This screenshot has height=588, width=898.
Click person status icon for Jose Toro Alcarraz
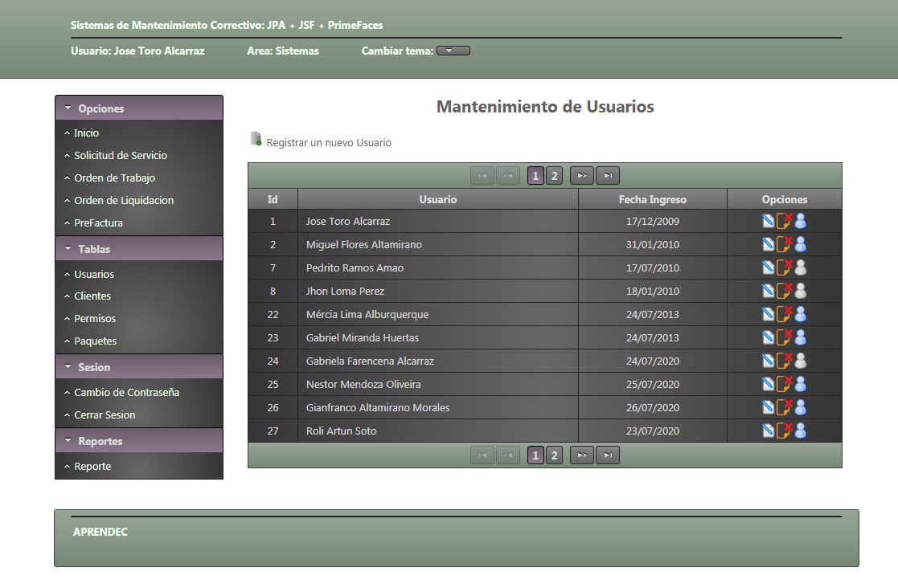pyautogui.click(x=801, y=221)
